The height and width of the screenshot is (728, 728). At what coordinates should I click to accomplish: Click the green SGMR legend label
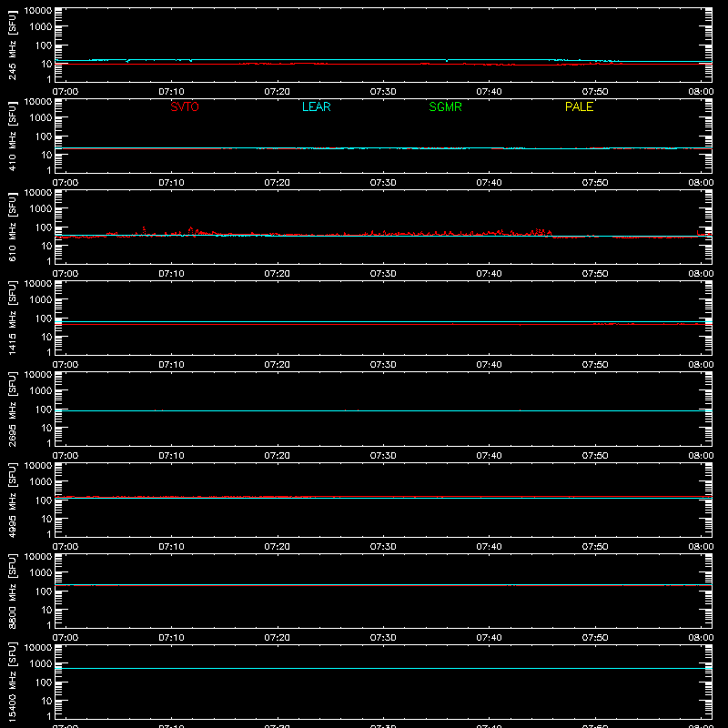pyautogui.click(x=445, y=106)
